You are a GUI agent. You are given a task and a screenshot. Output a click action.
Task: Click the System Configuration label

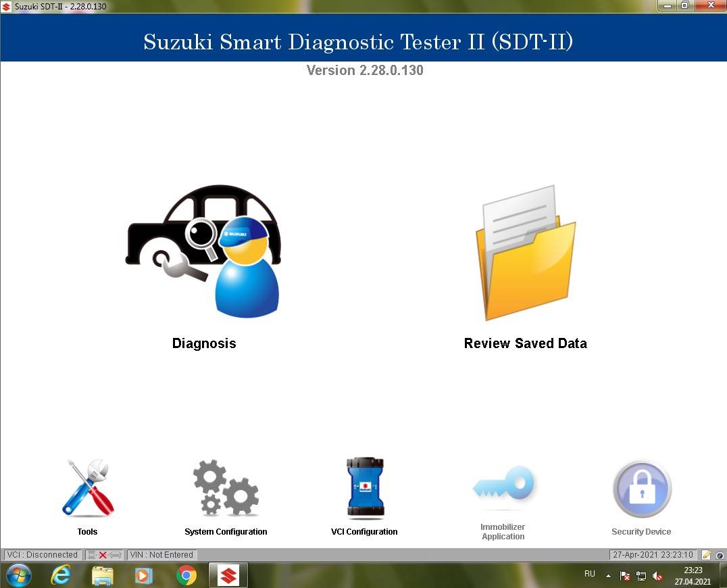coord(226,531)
